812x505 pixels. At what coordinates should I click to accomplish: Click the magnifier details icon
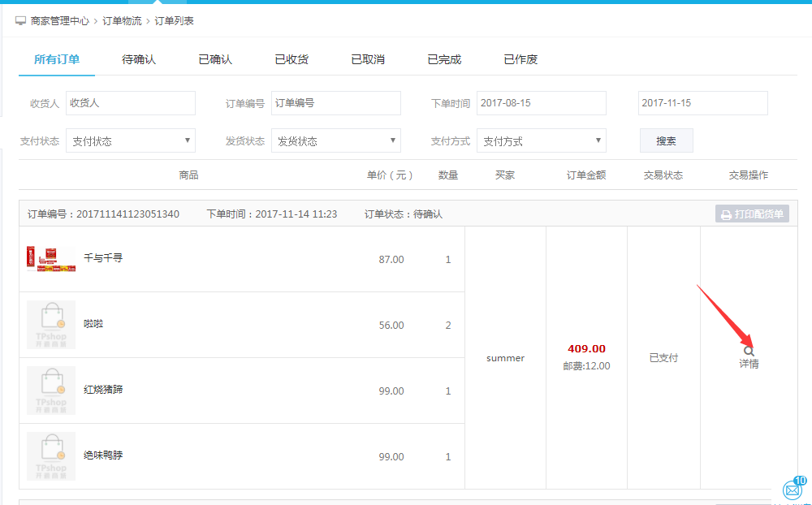(749, 351)
